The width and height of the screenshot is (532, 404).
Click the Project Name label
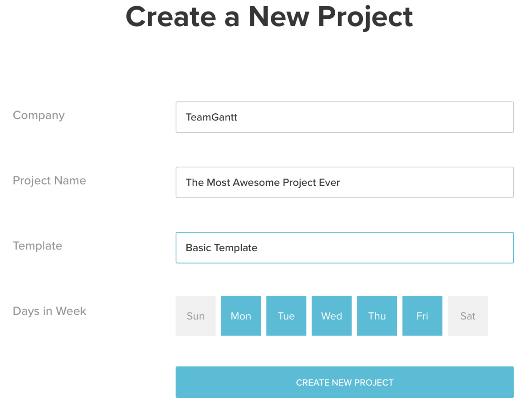click(49, 180)
